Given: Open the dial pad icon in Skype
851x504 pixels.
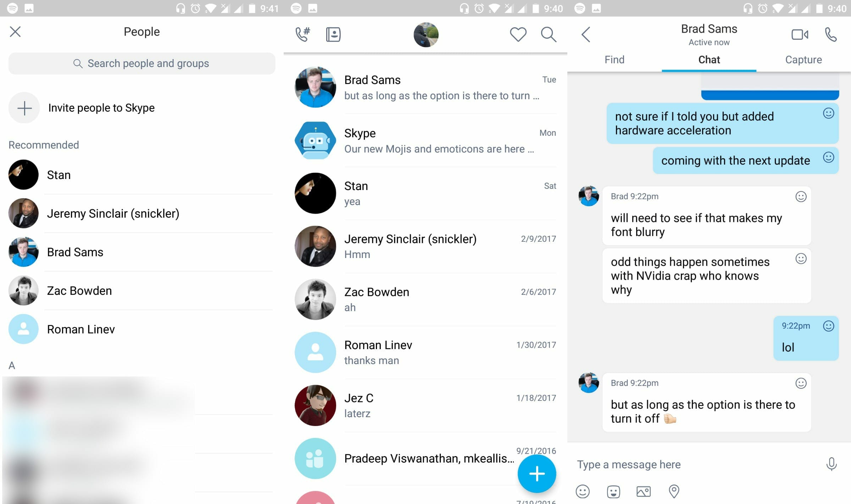Looking at the screenshot, I should tap(302, 34).
